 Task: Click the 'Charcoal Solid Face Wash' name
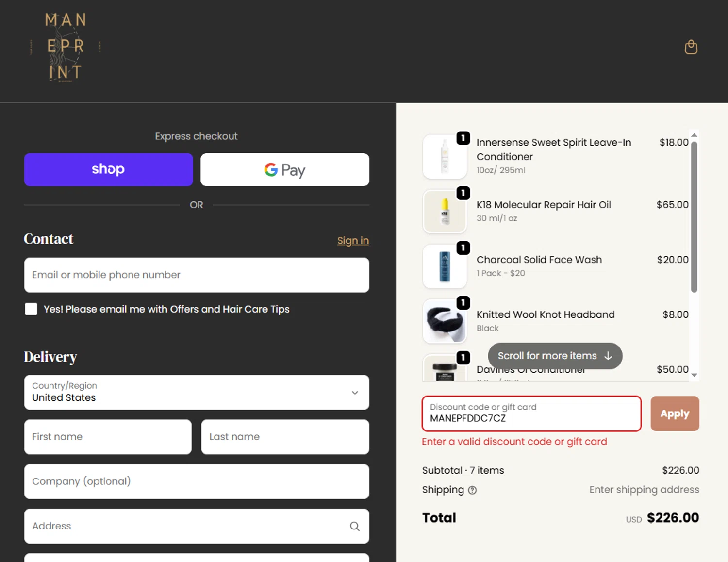pyautogui.click(x=539, y=260)
